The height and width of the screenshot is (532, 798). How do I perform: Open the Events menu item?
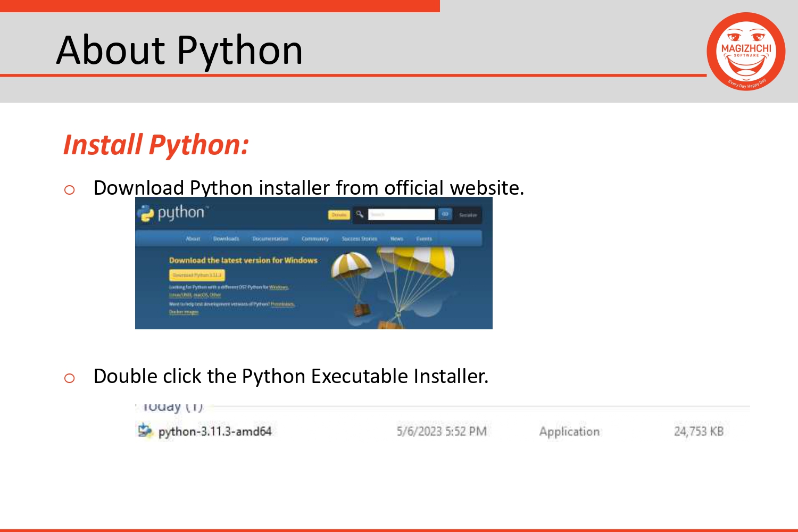tap(424, 239)
